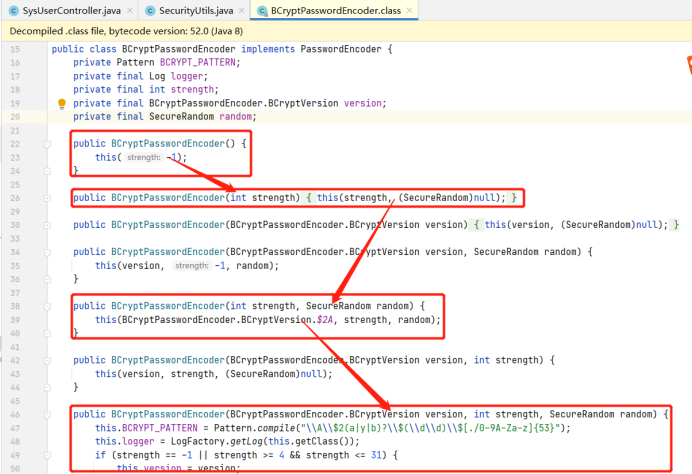Click the decompiled class file notification banner

346,31
